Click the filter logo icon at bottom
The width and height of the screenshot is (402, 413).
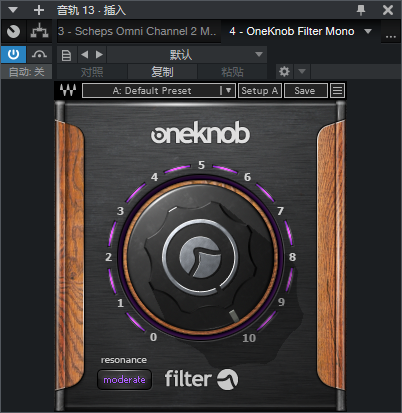[228, 379]
